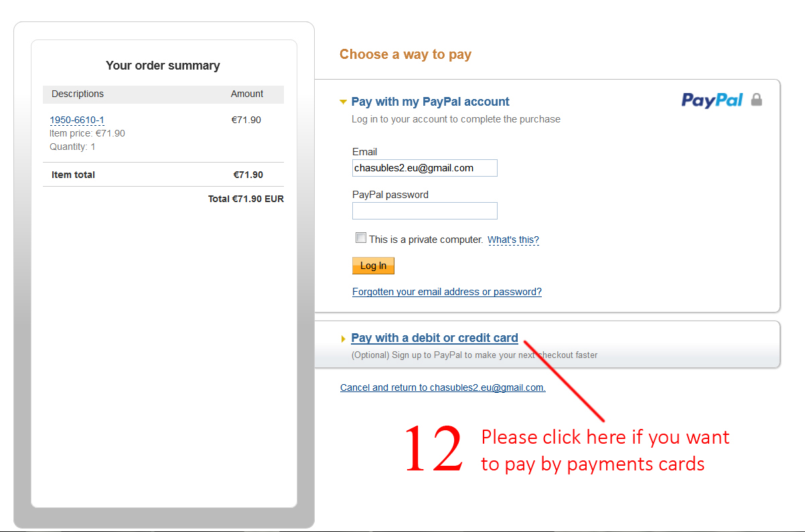805x532 pixels.
Task: Click the red number 12 annotation
Action: coord(433,448)
